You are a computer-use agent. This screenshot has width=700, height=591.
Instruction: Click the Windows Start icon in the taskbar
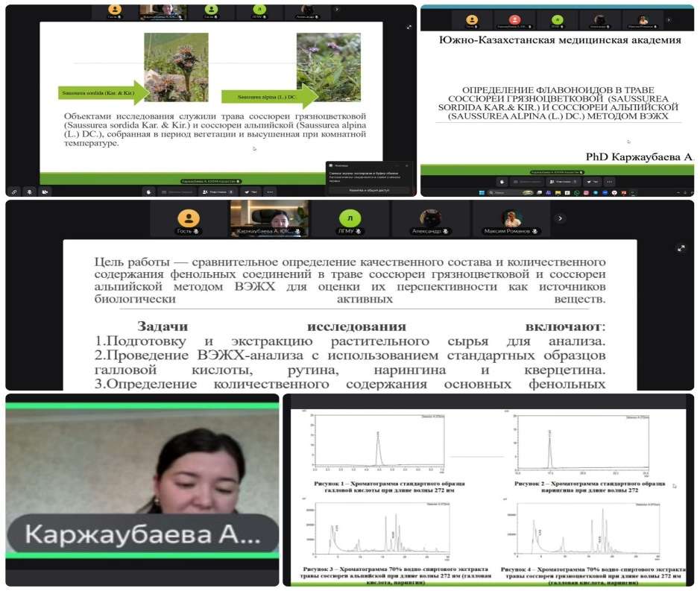(x=482, y=193)
